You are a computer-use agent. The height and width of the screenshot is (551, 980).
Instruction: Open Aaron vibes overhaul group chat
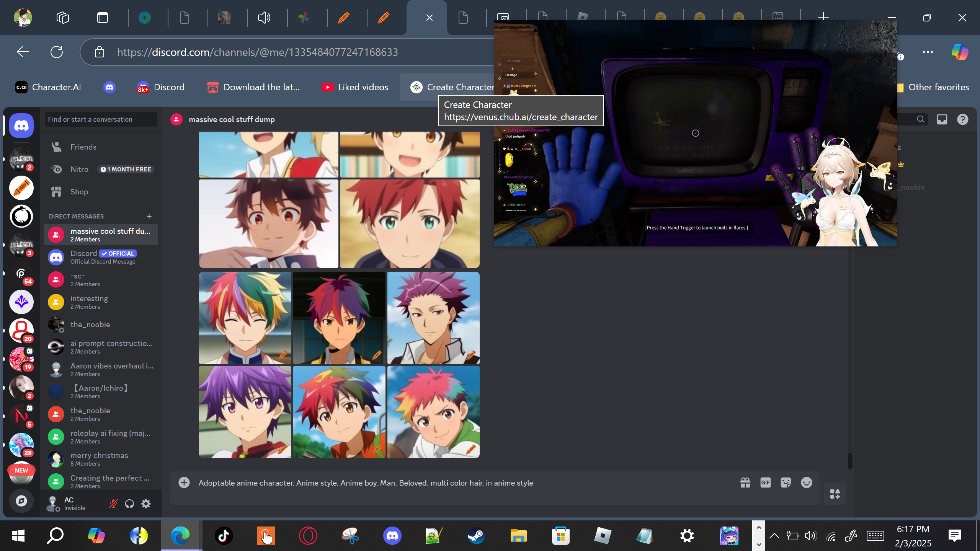pyautogui.click(x=101, y=370)
